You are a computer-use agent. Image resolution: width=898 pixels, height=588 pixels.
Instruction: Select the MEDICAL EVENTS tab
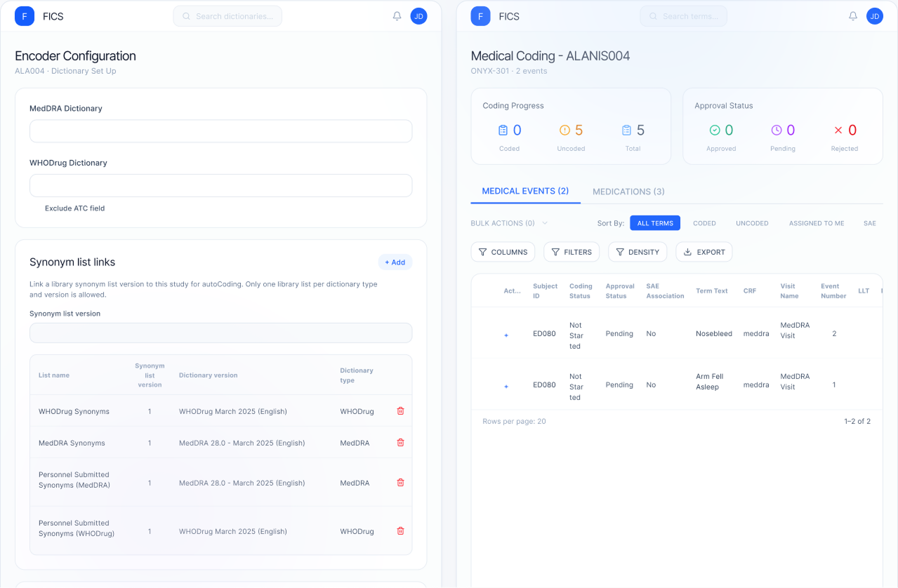[x=525, y=191]
